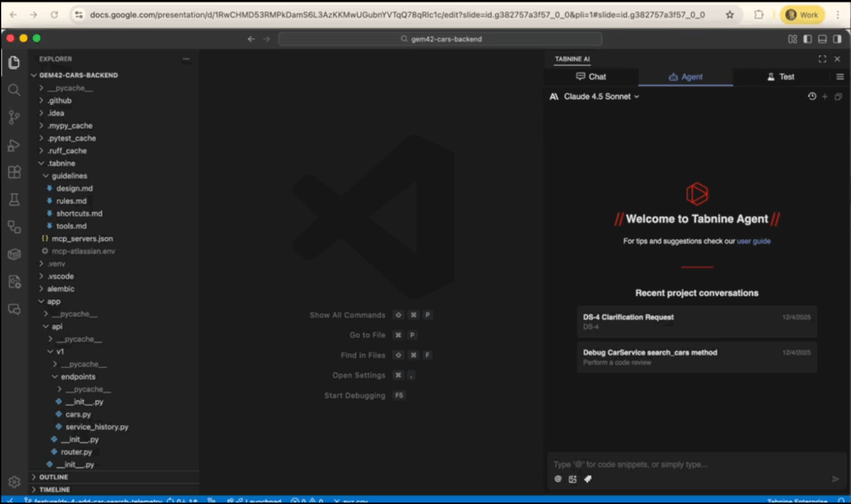Open the Source Control view
851x504 pixels.
pyautogui.click(x=14, y=117)
